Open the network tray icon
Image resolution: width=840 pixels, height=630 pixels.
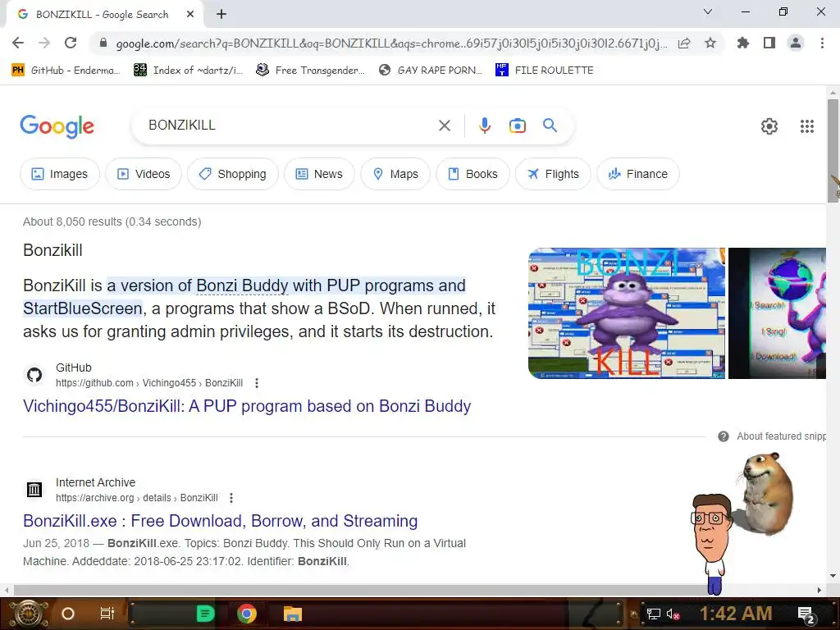[654, 614]
